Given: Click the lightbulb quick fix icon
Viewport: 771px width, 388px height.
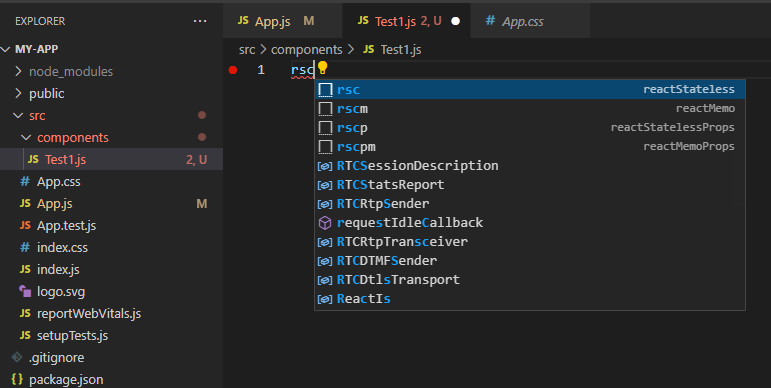Looking at the screenshot, I should click(x=323, y=67).
